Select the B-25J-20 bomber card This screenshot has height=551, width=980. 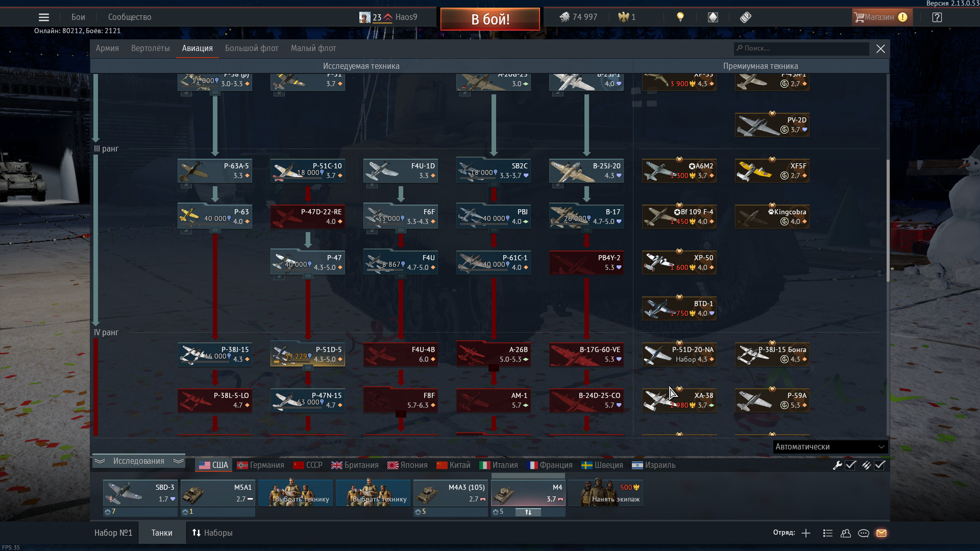(x=586, y=171)
